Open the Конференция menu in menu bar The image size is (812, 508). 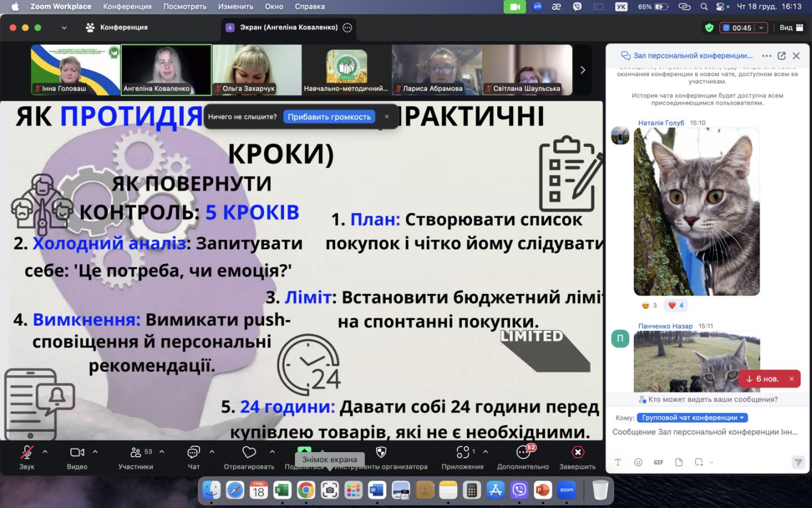[x=127, y=7]
